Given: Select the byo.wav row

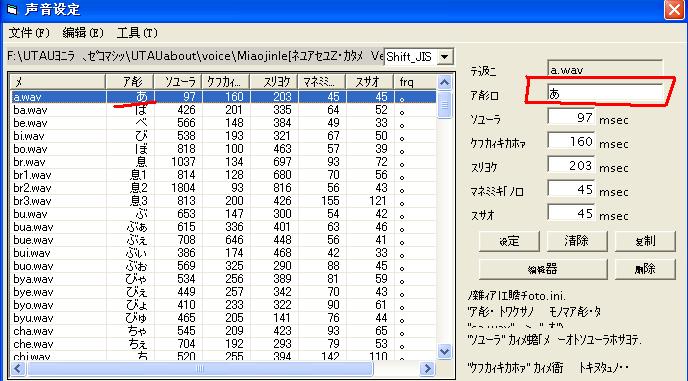Looking at the screenshot, I should coord(223,305).
